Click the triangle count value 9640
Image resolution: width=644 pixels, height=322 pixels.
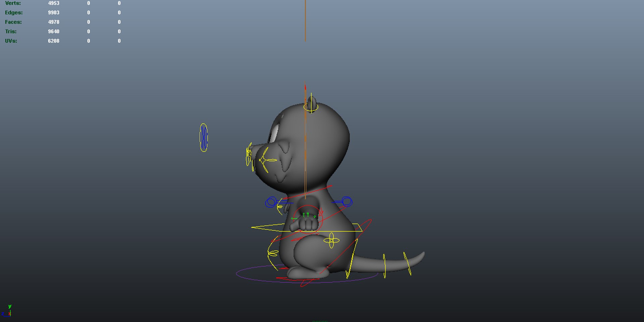point(54,31)
